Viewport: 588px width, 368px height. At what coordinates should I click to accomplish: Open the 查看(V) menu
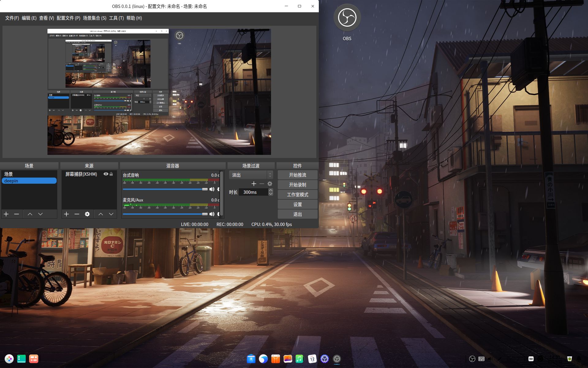point(47,18)
